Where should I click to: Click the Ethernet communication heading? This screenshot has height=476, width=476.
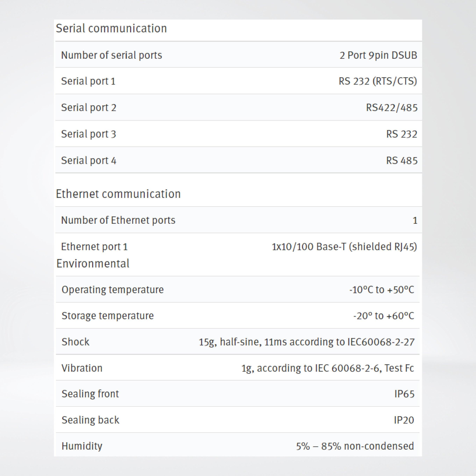pos(118,194)
